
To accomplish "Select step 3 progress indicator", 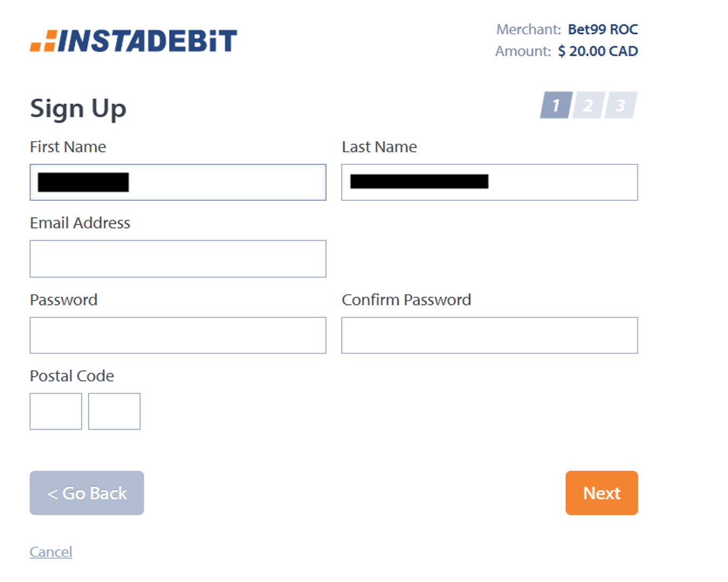I will click(x=621, y=105).
